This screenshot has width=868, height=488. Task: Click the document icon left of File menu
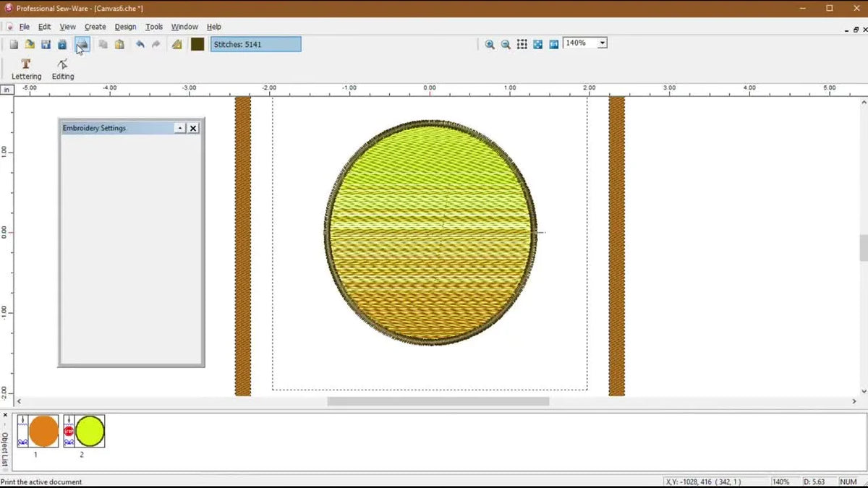coord(9,27)
